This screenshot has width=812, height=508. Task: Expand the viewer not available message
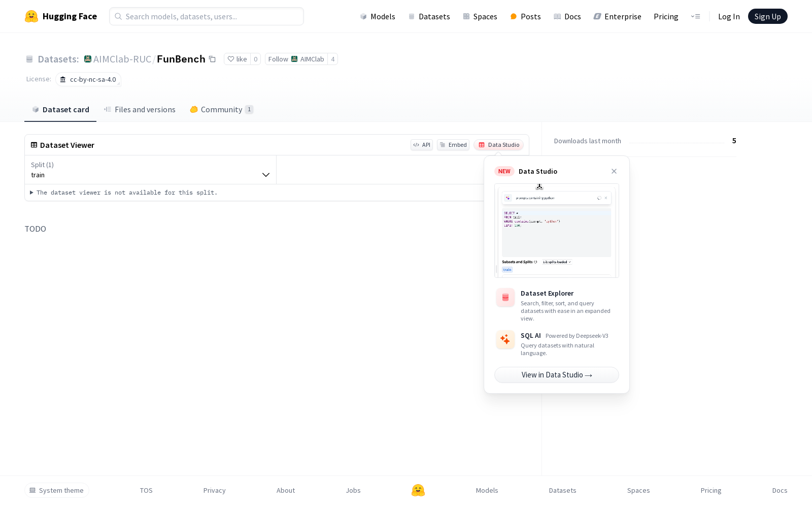click(x=124, y=193)
